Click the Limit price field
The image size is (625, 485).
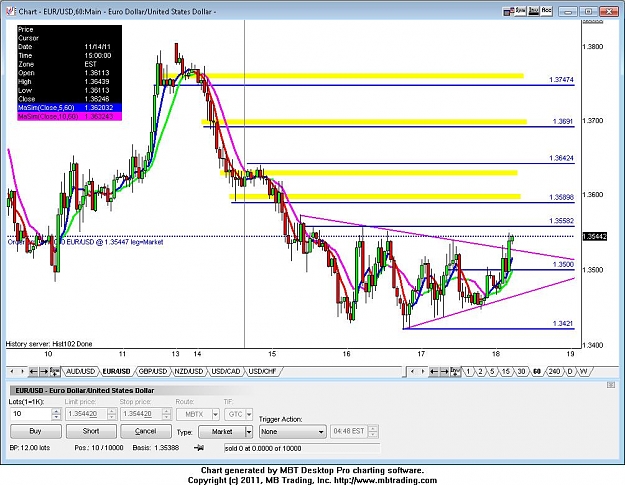(x=86, y=414)
